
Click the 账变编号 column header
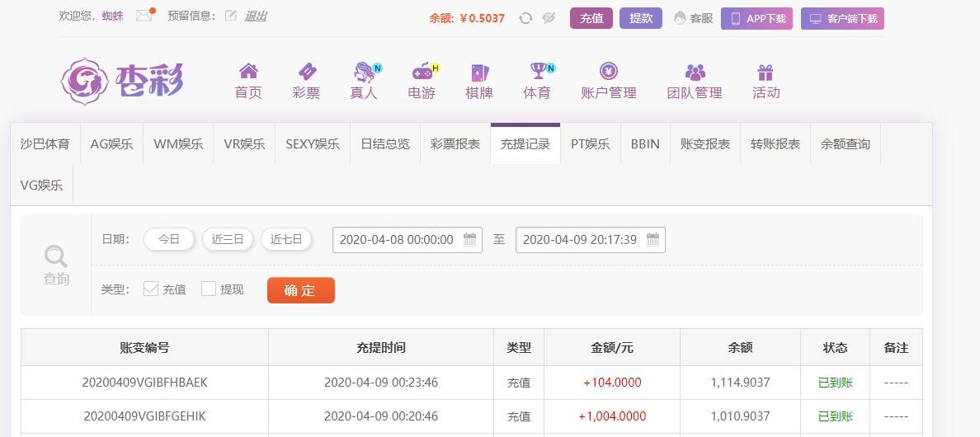(145, 348)
